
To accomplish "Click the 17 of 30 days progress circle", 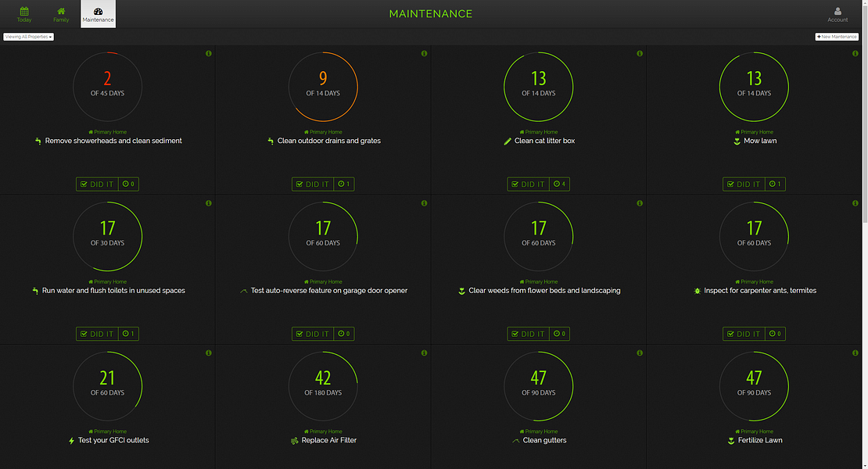I will pos(107,237).
